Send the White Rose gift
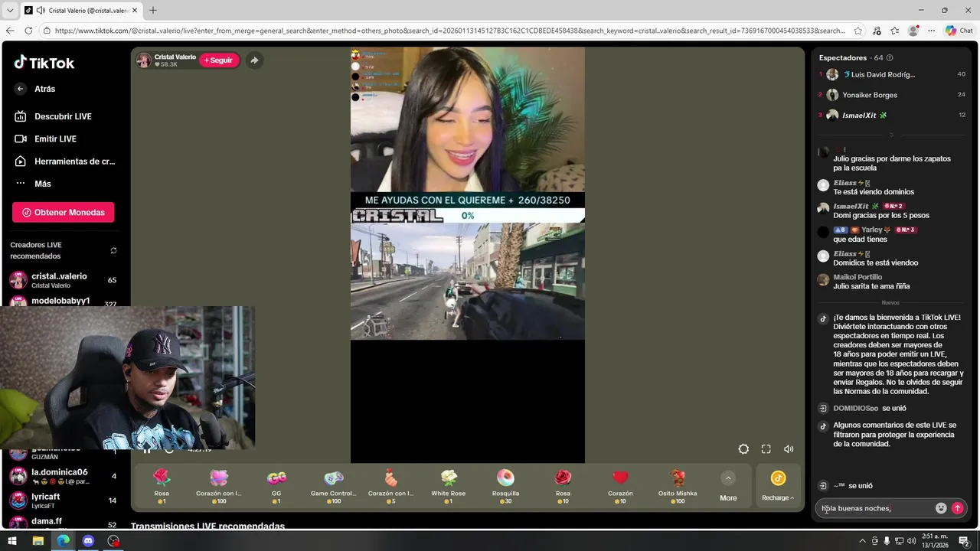980x551 pixels. pyautogui.click(x=449, y=487)
